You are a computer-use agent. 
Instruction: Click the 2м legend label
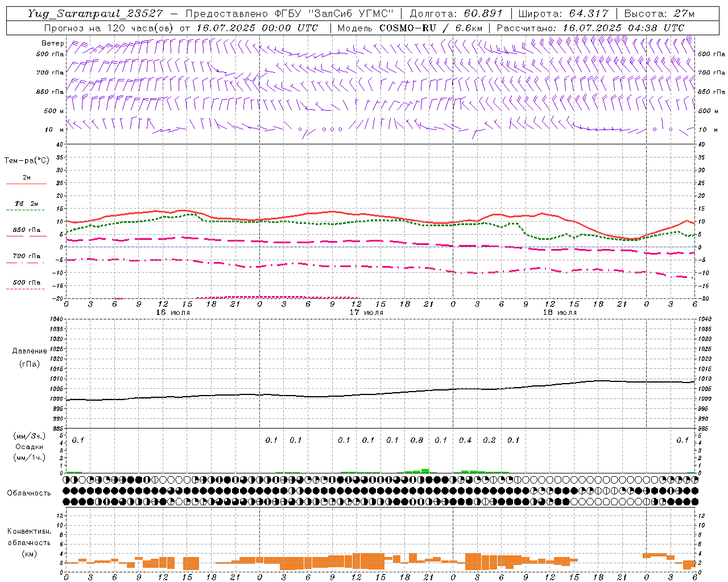point(27,177)
